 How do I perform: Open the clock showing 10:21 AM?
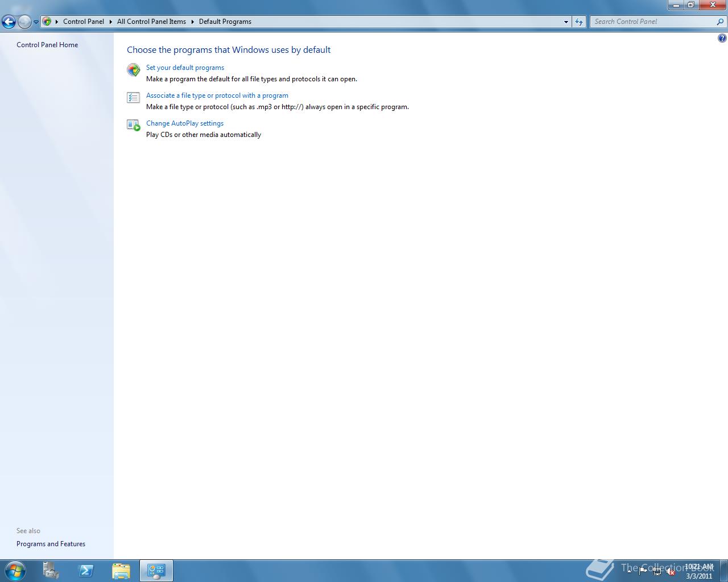699,571
